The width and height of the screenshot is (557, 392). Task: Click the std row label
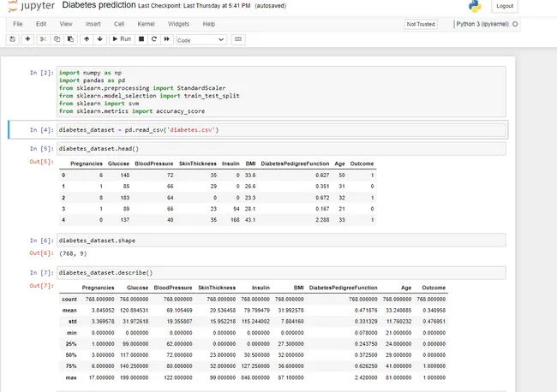point(73,322)
